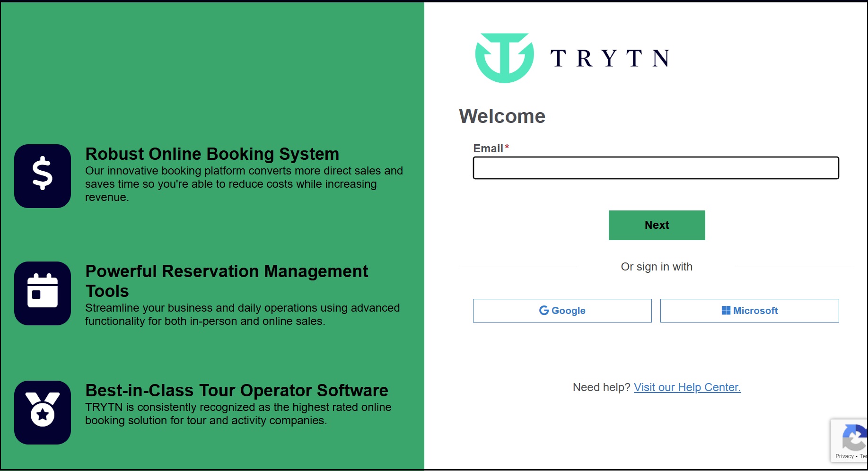
Task: Sign in with Microsoft button
Action: click(x=749, y=311)
